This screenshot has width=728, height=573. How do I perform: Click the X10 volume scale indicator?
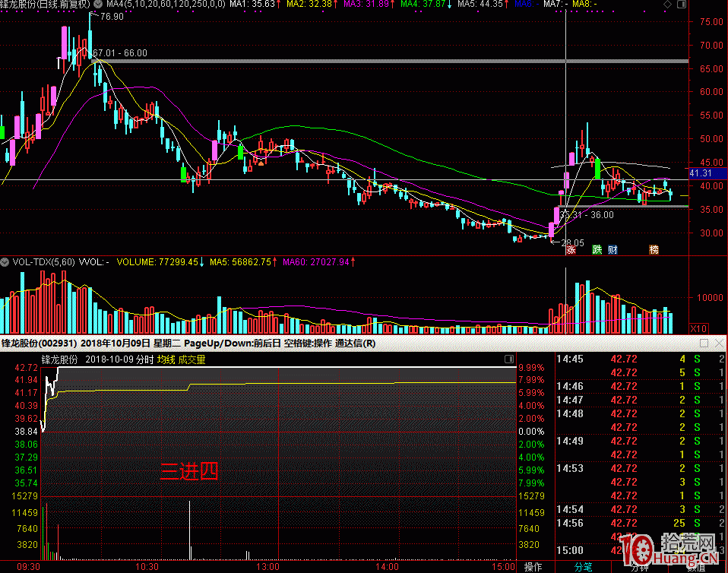(697, 328)
